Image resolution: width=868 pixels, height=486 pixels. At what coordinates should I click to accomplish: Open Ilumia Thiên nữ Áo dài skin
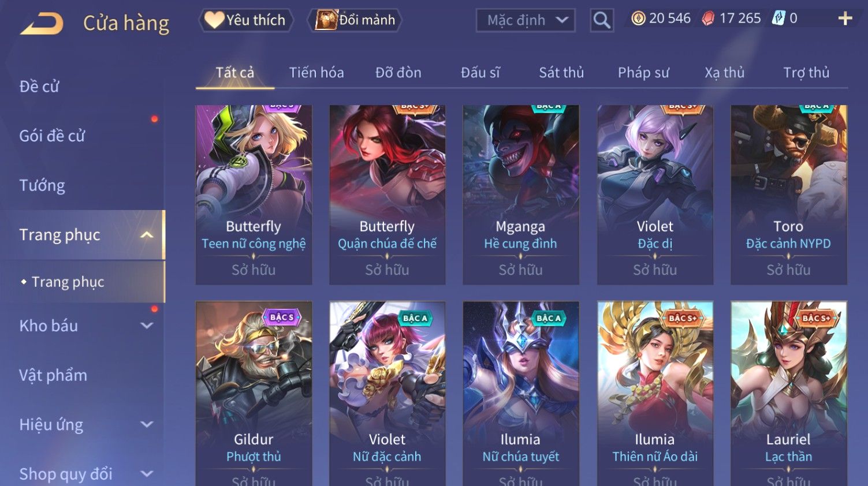point(655,394)
